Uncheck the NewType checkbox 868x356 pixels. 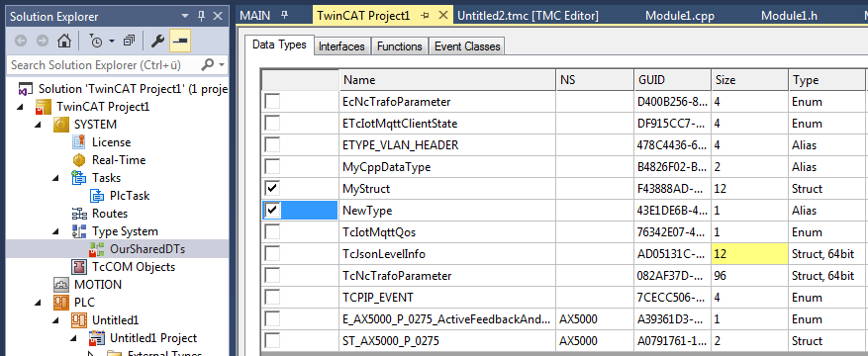[272, 210]
